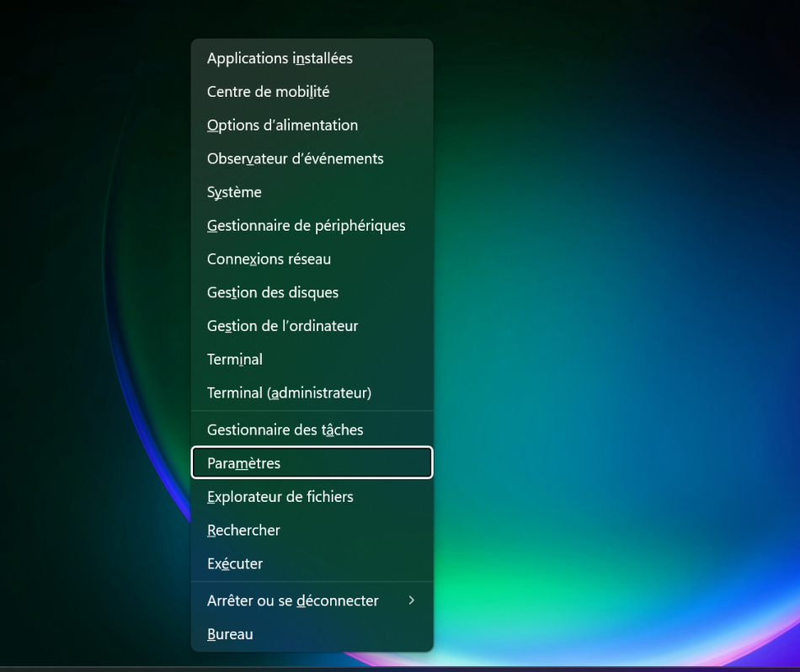This screenshot has height=672, width=800.
Task: Open Applications installées from the menu
Action: (x=280, y=59)
